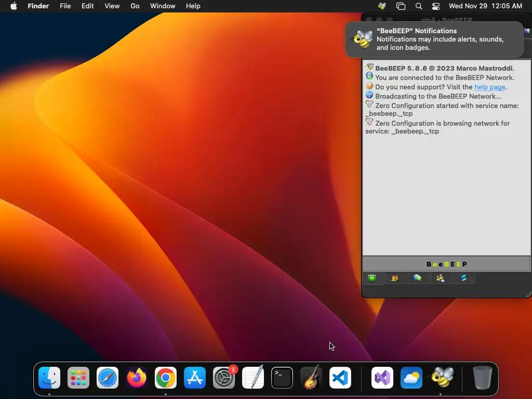532x399 pixels.
Task: Launch GarageBand from the Dock
Action: coord(311,377)
